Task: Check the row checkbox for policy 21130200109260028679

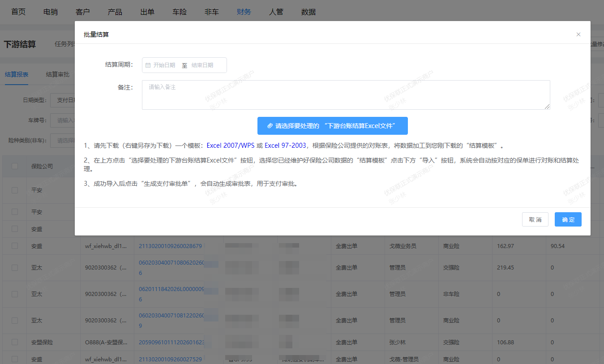Action: 15,246
